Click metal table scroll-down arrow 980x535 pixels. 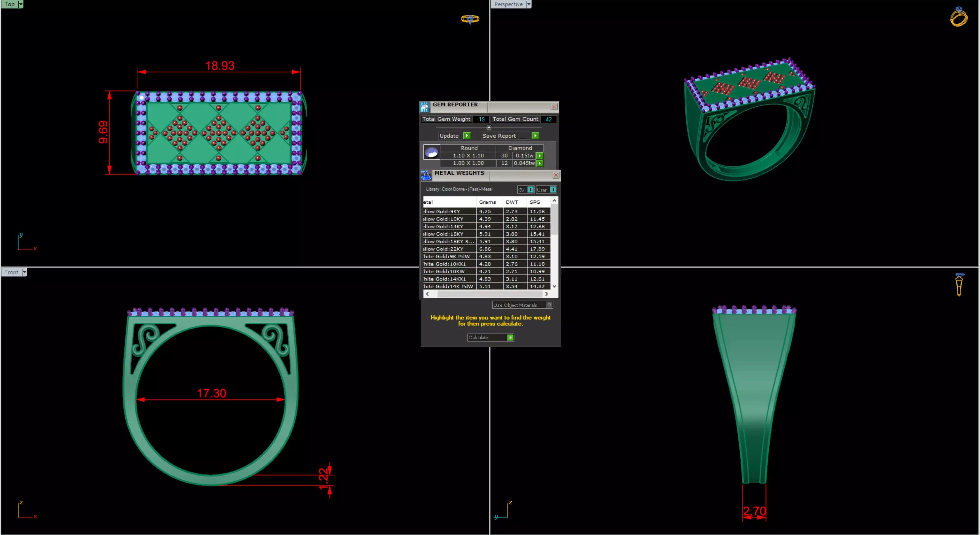pyautogui.click(x=554, y=286)
